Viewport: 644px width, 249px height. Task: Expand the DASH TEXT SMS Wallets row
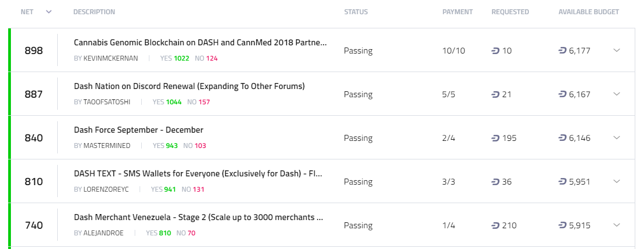click(x=617, y=181)
